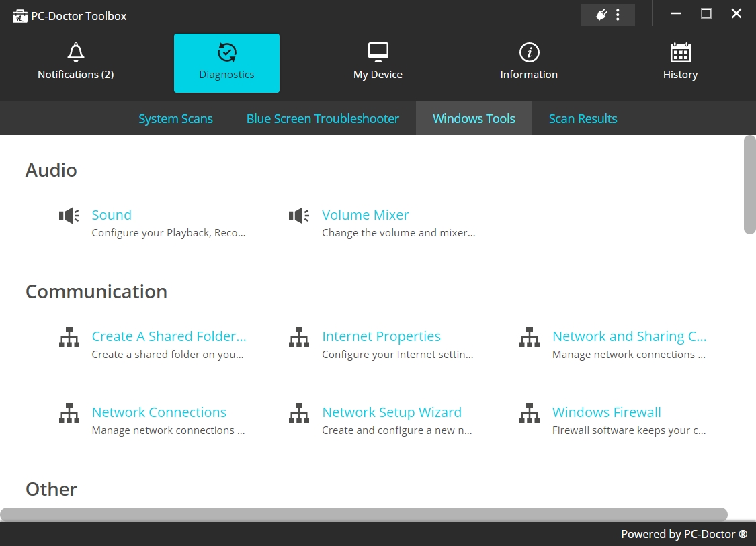Click the History label text
This screenshot has height=546, width=756.
click(x=680, y=75)
